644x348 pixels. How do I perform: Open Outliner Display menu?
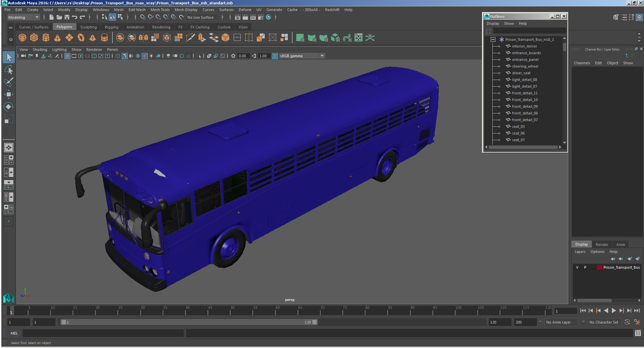click(493, 23)
